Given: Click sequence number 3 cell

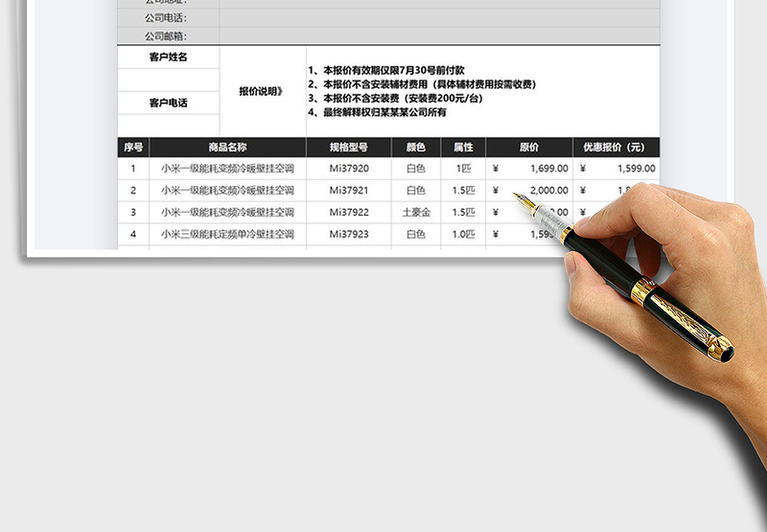Looking at the screenshot, I should point(133,213).
